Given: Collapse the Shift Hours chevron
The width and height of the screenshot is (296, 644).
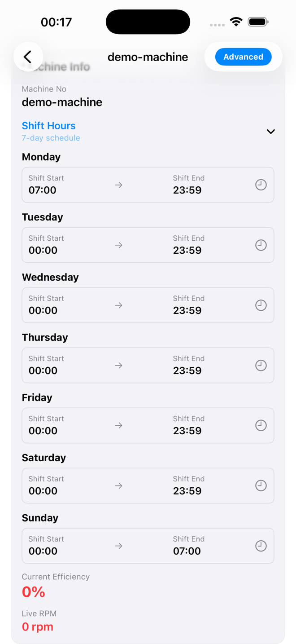Looking at the screenshot, I should point(270,132).
